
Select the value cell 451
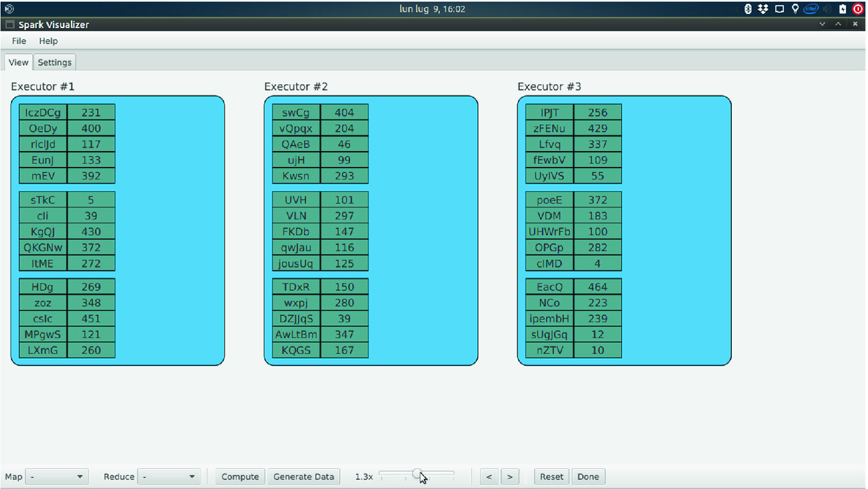[91, 318]
